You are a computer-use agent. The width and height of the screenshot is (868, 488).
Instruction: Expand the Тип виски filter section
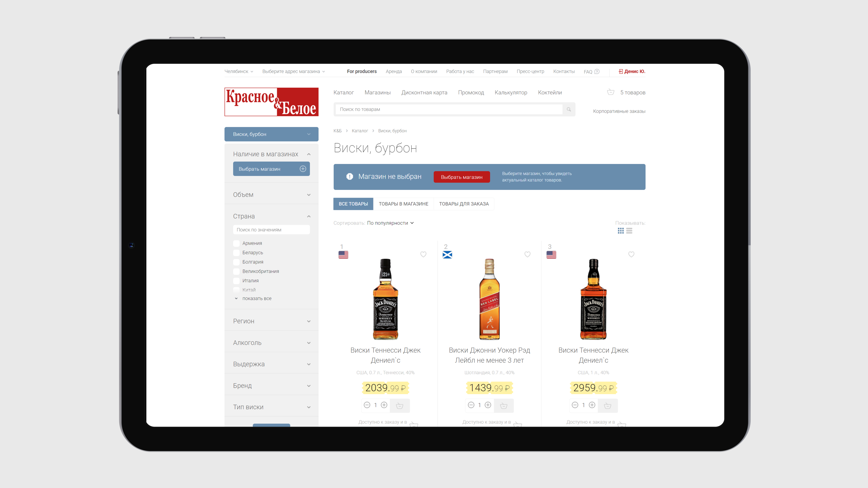coord(309,407)
